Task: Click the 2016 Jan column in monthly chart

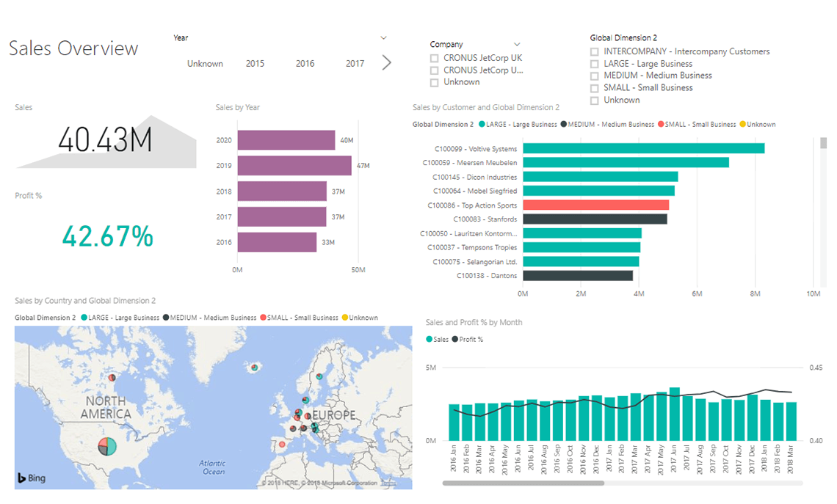Action: [x=454, y=423]
